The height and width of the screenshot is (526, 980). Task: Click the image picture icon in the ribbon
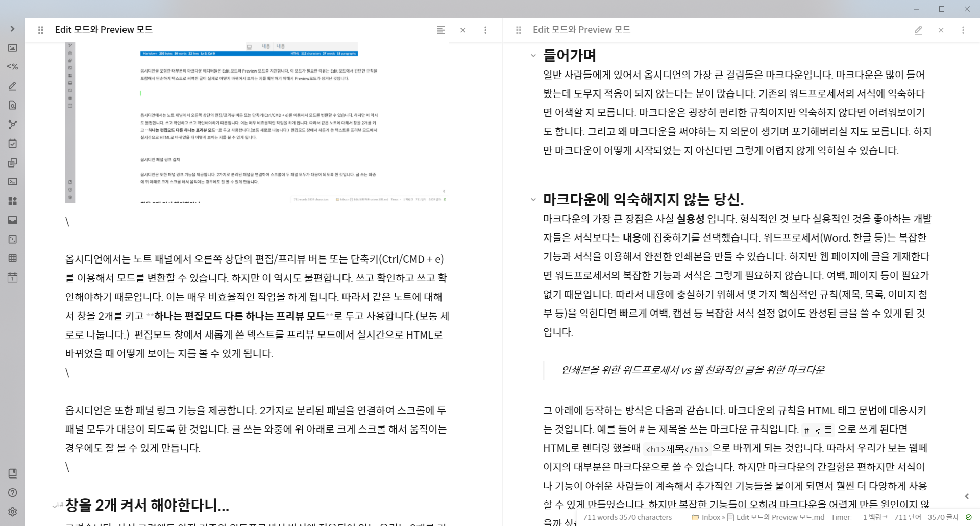pos(12,48)
